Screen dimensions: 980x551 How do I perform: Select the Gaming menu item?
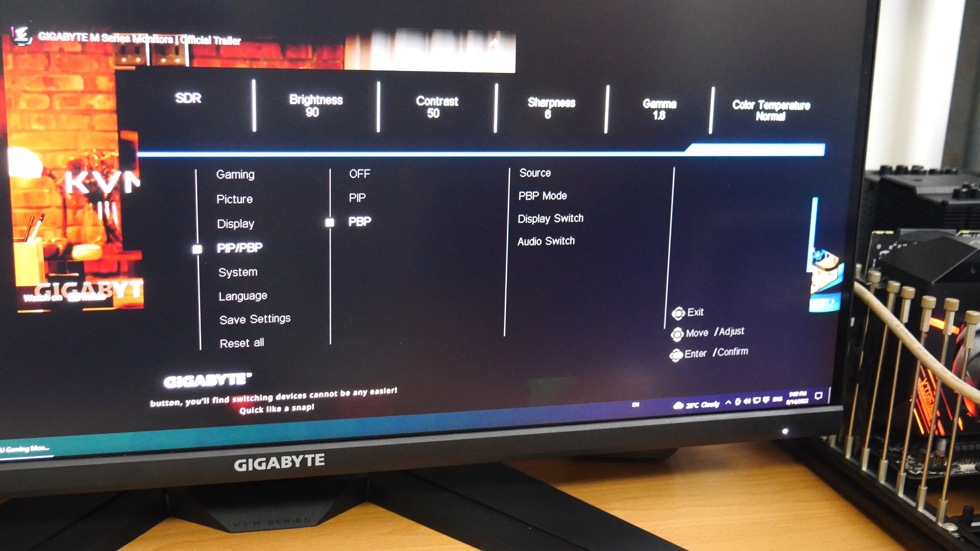coord(234,173)
